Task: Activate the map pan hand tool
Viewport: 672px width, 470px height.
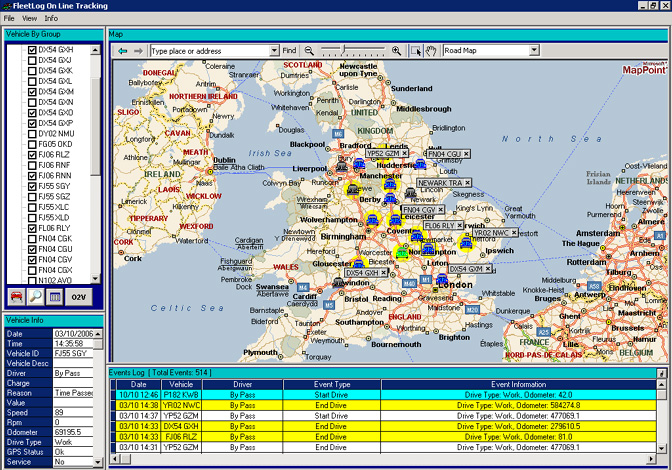Action: tap(430, 51)
